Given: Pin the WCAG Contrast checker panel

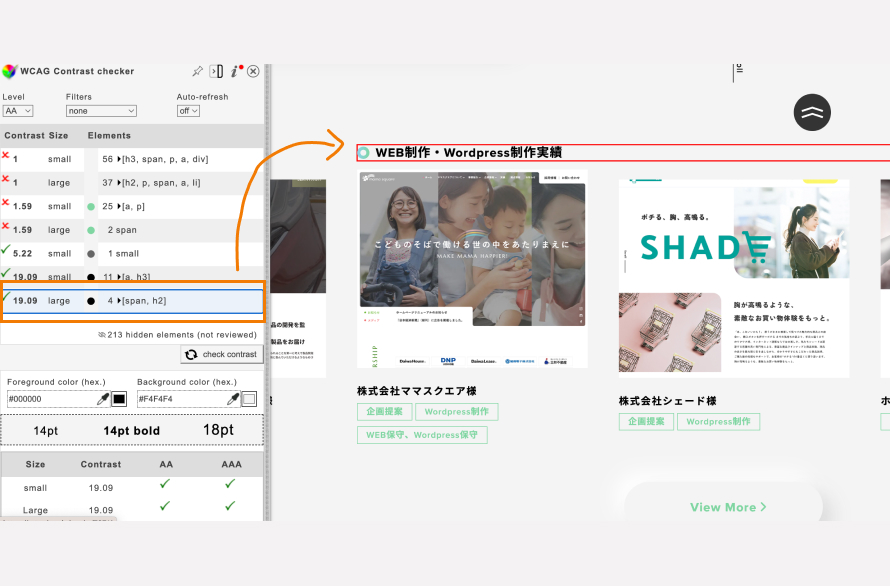Looking at the screenshot, I should pyautogui.click(x=198, y=72).
